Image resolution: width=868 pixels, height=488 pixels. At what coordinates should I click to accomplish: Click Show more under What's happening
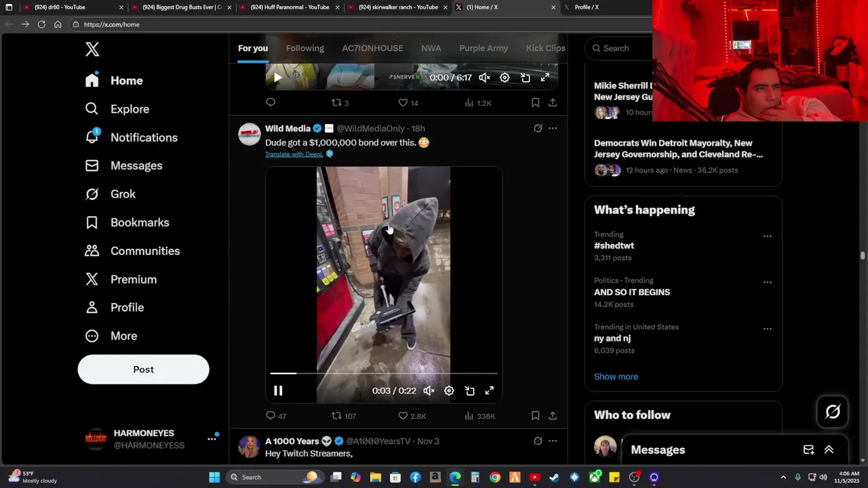click(616, 376)
